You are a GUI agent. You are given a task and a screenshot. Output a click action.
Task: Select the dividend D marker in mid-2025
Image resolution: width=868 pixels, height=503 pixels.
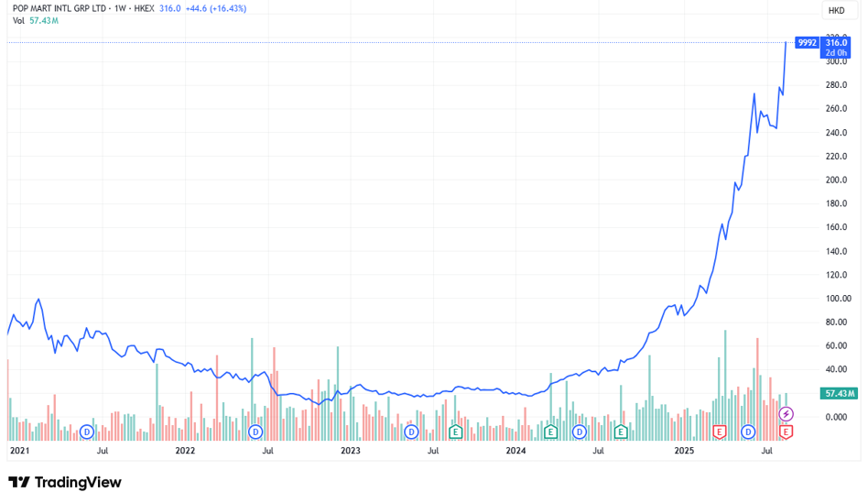pos(748,432)
